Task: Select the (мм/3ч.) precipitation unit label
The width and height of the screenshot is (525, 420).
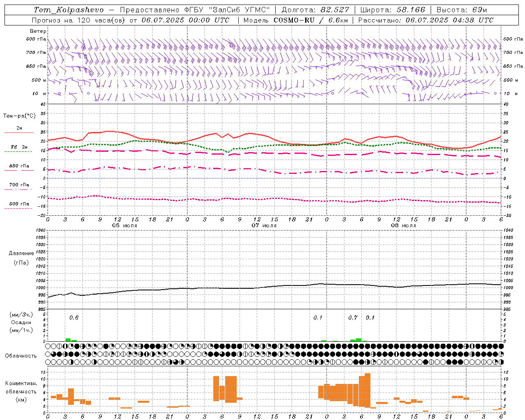Action: coord(21,315)
